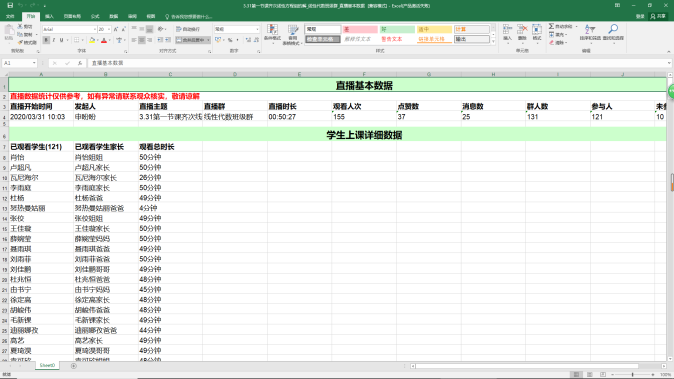Increase font size with the larger A
This screenshot has height=379, width=674.
116,29
